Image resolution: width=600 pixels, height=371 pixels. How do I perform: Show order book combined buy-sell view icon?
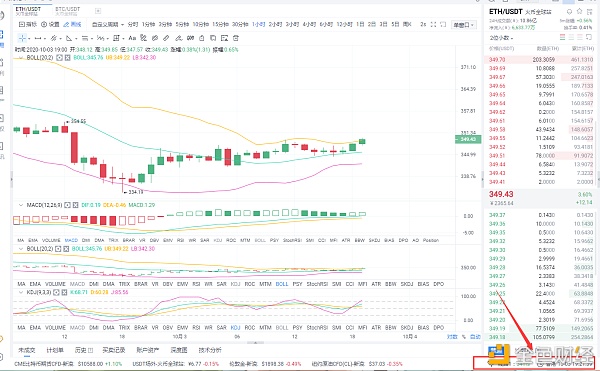562,37
